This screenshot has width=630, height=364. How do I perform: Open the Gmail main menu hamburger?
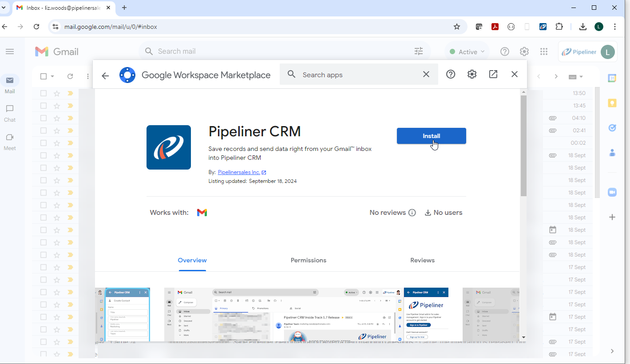pyautogui.click(x=10, y=51)
